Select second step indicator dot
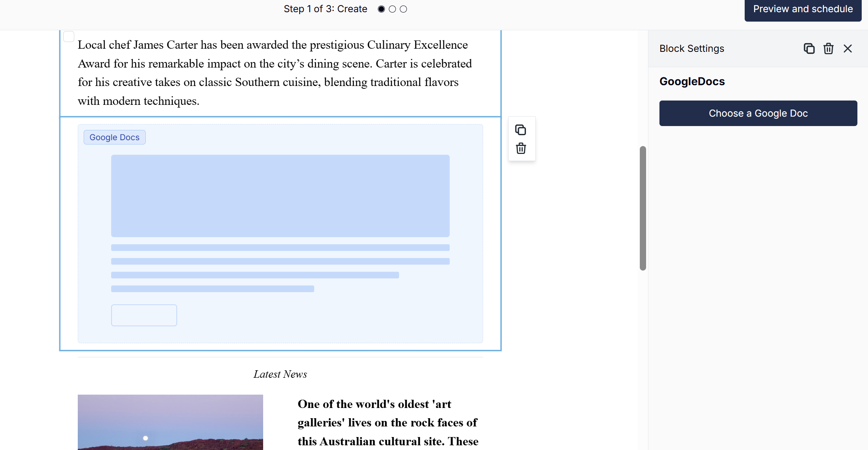Image resolution: width=868 pixels, height=450 pixels. [x=392, y=9]
